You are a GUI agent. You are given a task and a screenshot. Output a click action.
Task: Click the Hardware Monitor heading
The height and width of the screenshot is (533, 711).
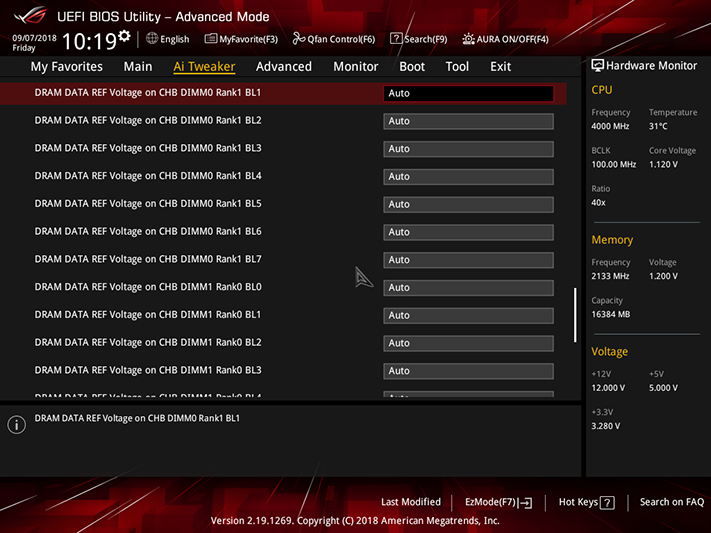point(651,66)
